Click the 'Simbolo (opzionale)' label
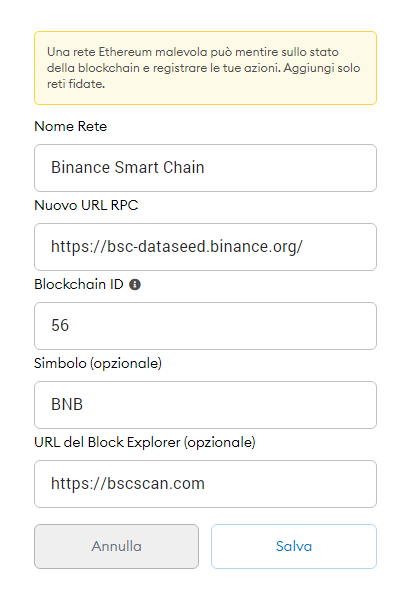Image resolution: width=404 pixels, height=598 pixels. coord(98,363)
